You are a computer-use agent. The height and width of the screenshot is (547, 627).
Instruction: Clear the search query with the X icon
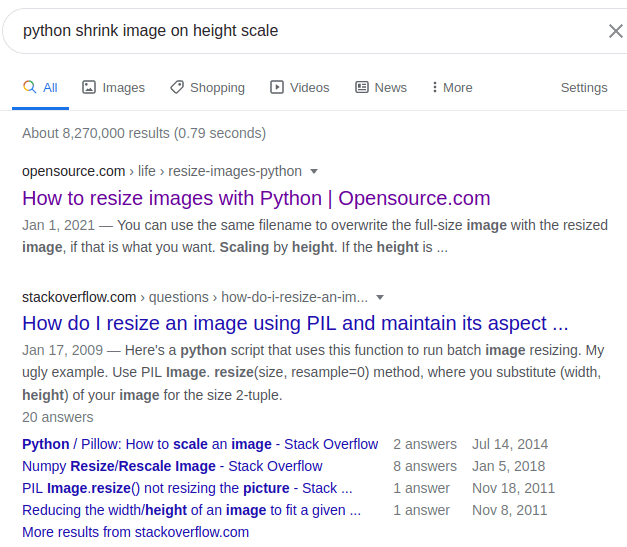point(615,31)
